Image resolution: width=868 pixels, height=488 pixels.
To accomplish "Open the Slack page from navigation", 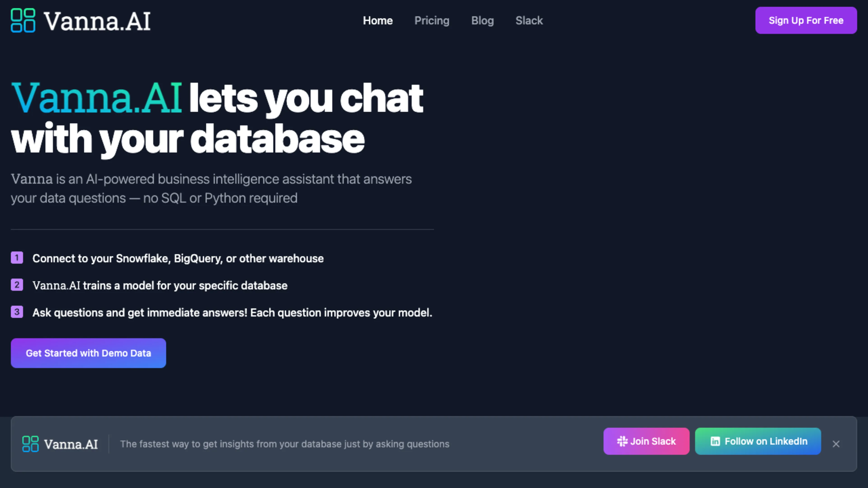I will point(529,21).
